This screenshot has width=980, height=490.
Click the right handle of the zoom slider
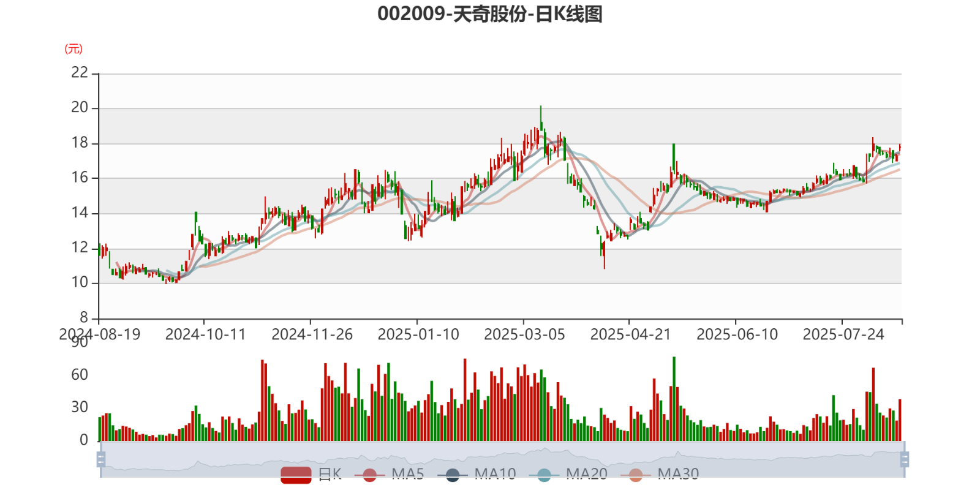click(905, 459)
